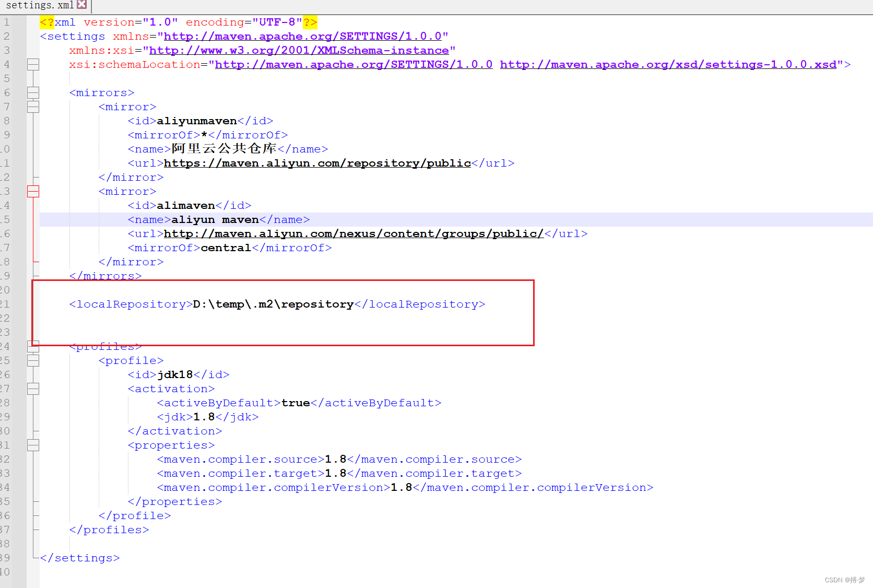The height and width of the screenshot is (588, 873).
Task: Close the settings.xml tab with its X icon
Action: click(82, 5)
